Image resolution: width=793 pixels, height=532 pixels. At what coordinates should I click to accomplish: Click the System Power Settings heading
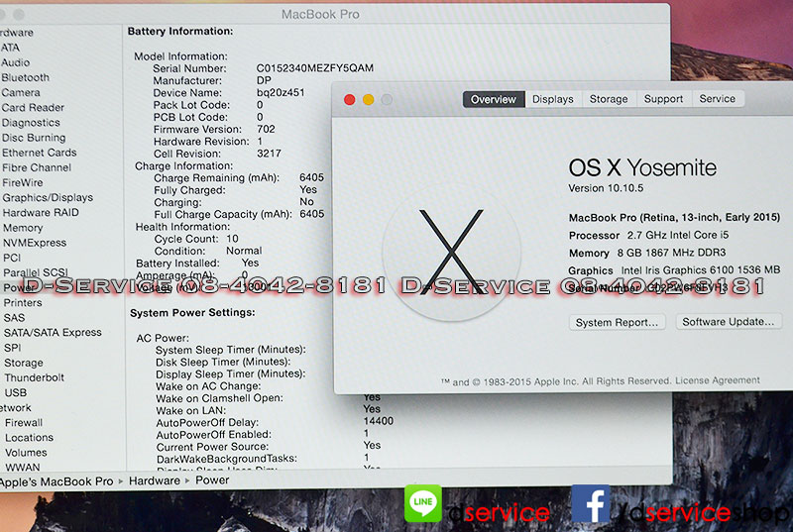click(x=192, y=313)
